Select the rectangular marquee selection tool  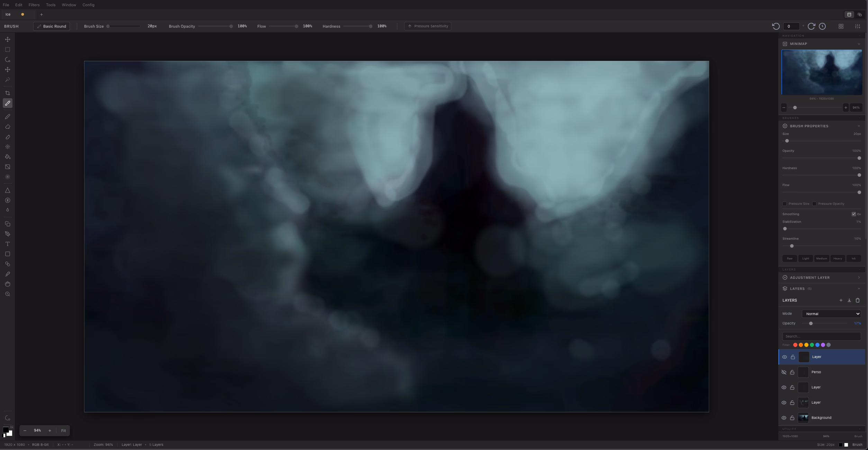pyautogui.click(x=8, y=49)
